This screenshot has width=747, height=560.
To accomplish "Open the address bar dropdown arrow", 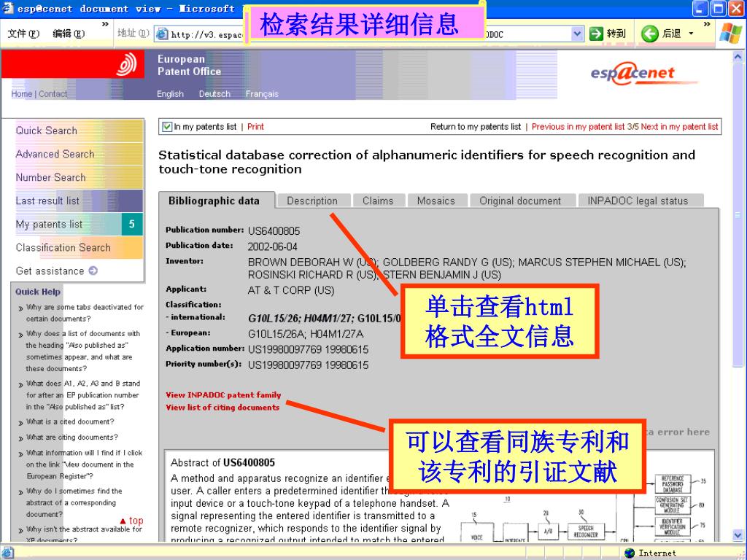I will (x=577, y=34).
